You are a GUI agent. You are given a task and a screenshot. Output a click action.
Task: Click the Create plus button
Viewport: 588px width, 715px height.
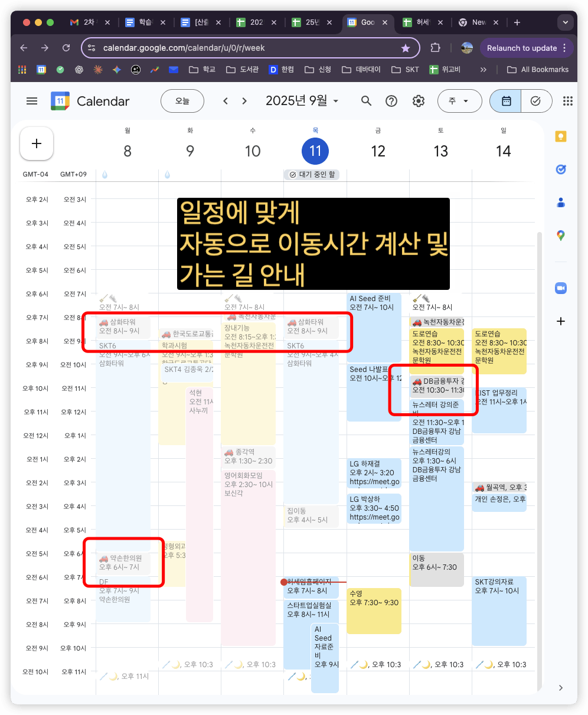(37, 143)
